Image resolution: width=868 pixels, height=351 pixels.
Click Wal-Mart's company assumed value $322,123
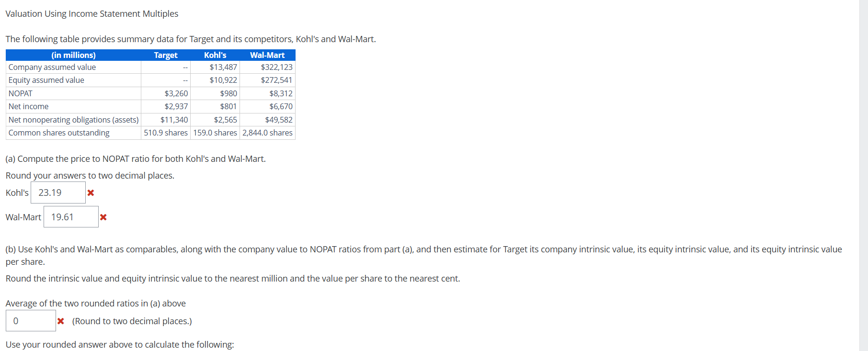click(x=276, y=67)
